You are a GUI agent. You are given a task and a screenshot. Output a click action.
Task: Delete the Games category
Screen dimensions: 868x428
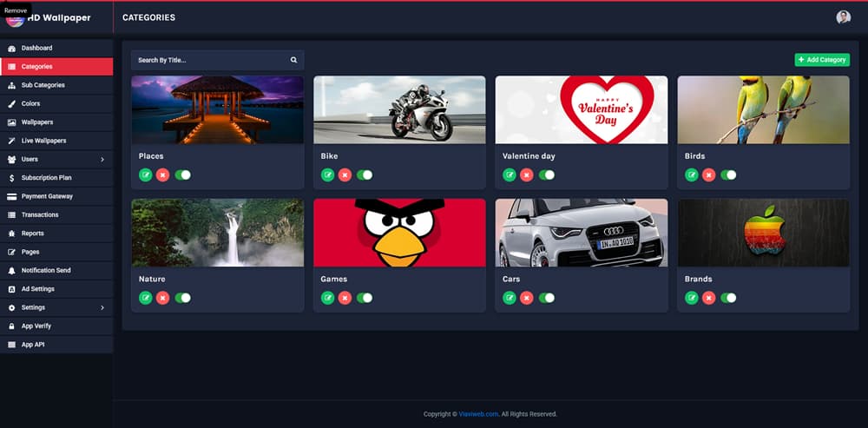345,298
